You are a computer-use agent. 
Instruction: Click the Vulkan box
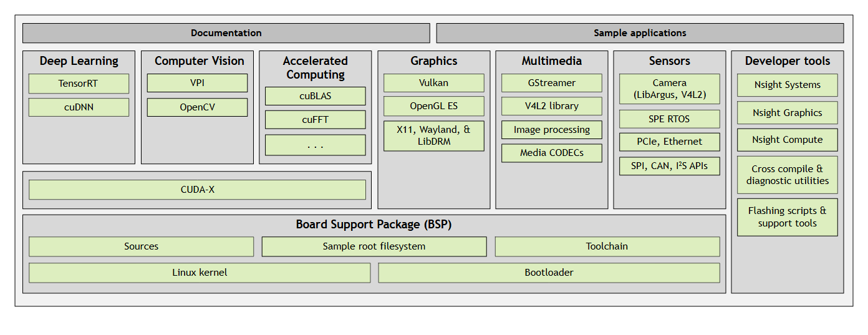[x=433, y=83]
